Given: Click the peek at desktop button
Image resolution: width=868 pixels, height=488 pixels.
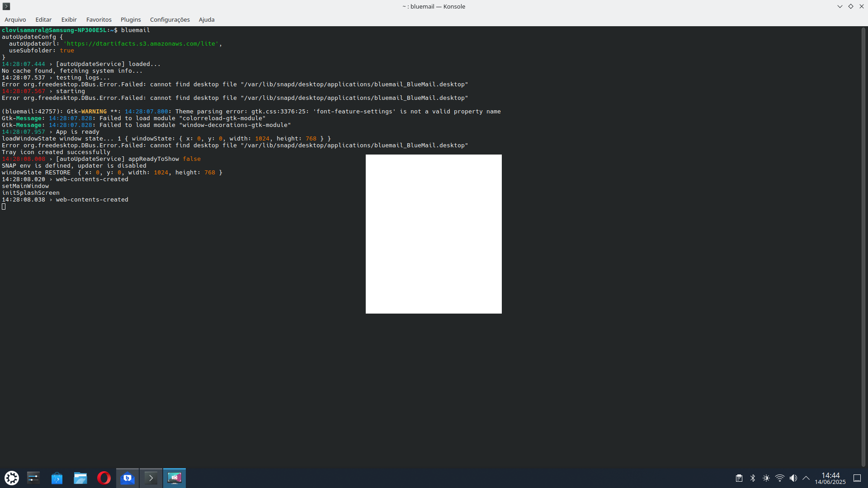Looking at the screenshot, I should 857,478.
